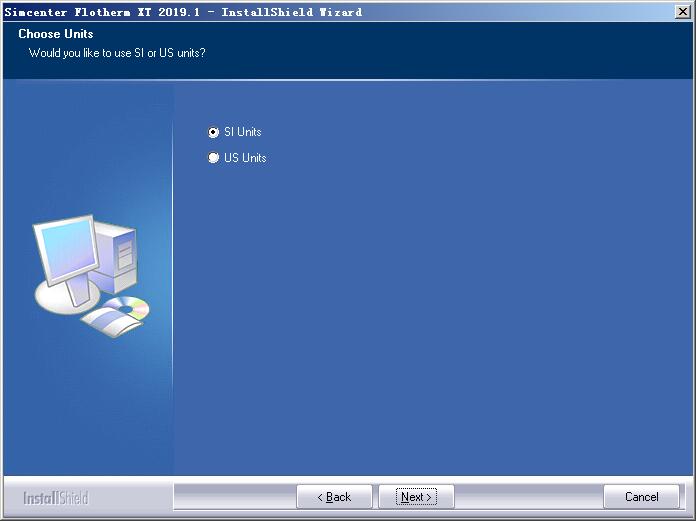Close the InstallShield Wizard window

pyautogui.click(x=683, y=12)
